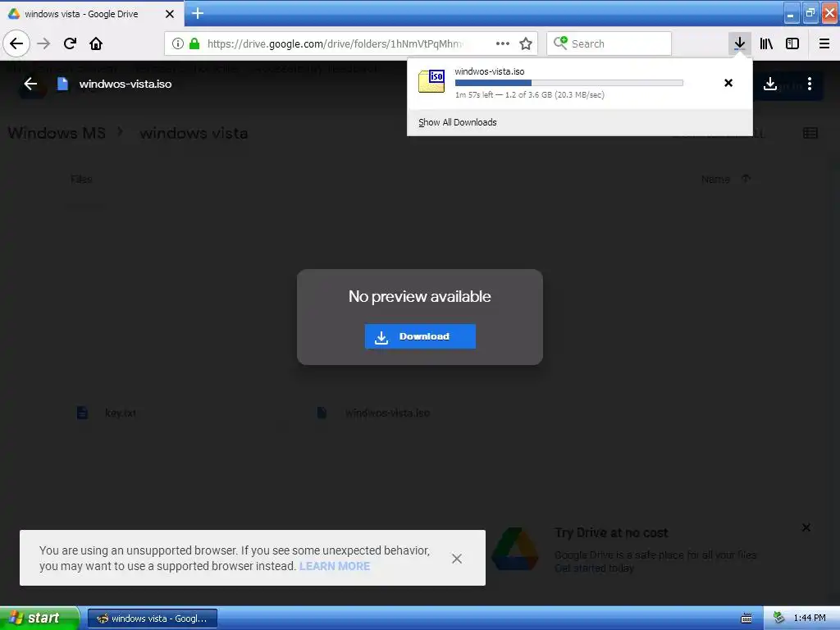The image size is (840, 630).
Task: Click Try Drive at no cost heading
Action: [611, 533]
